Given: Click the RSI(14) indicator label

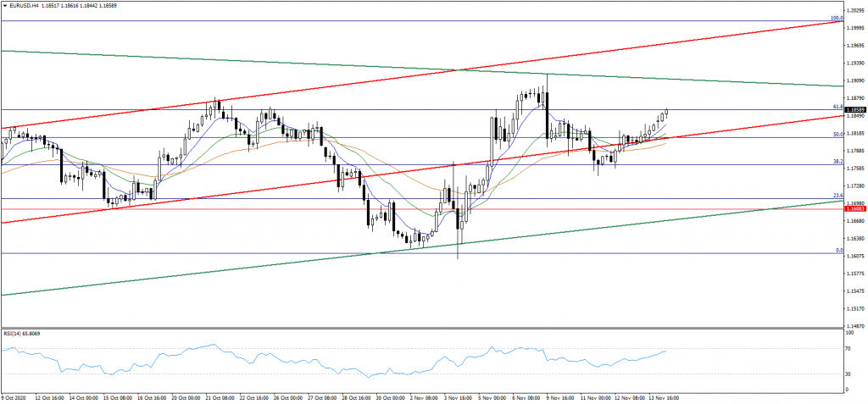Looking at the screenshot, I should click(x=21, y=333).
